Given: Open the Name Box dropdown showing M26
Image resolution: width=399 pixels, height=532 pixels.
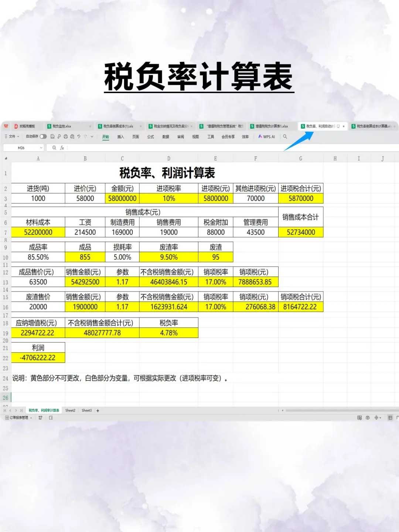Looking at the screenshot, I should (x=41, y=147).
